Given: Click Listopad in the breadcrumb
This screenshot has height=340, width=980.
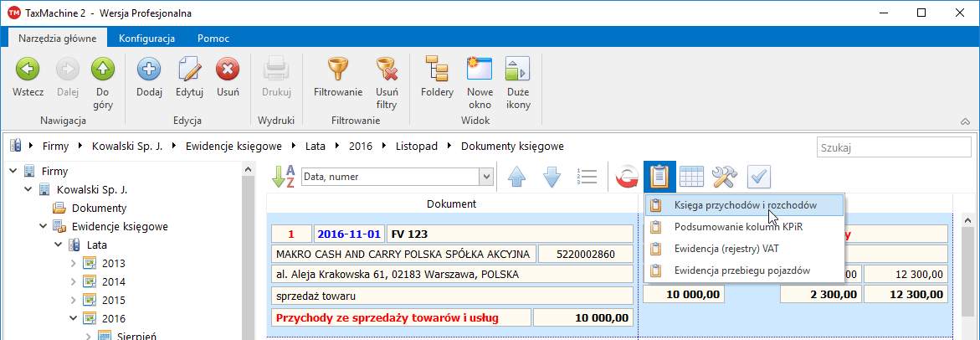Looking at the screenshot, I should click(x=416, y=147).
